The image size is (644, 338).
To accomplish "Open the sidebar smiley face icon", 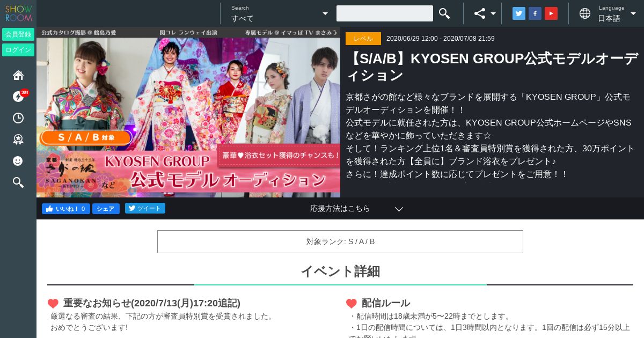I will pyautogui.click(x=18, y=161).
